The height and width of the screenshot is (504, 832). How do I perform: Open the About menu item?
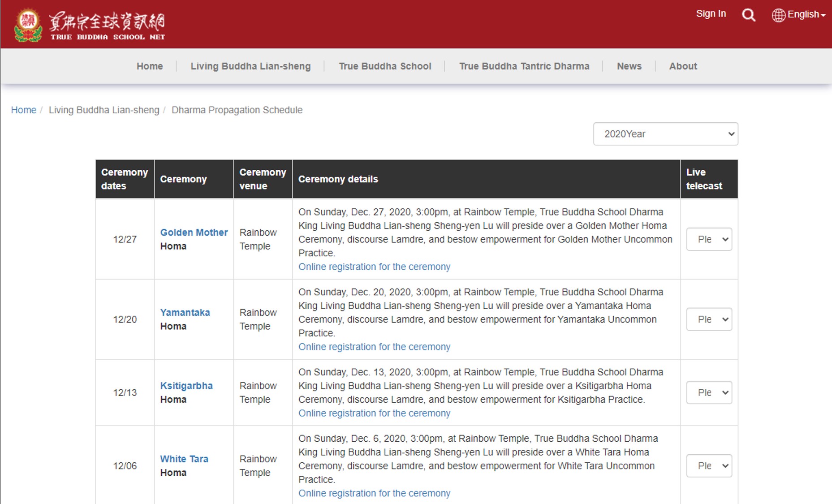click(683, 66)
